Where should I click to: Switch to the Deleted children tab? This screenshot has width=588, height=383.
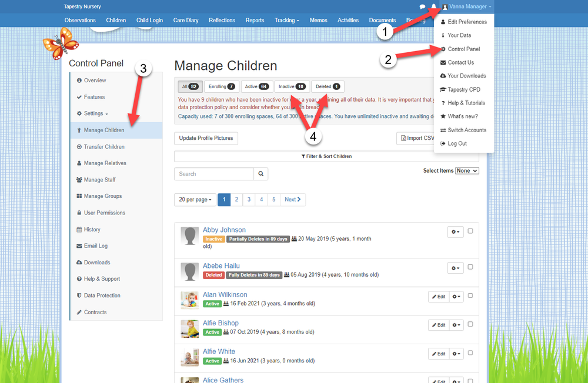[328, 86]
